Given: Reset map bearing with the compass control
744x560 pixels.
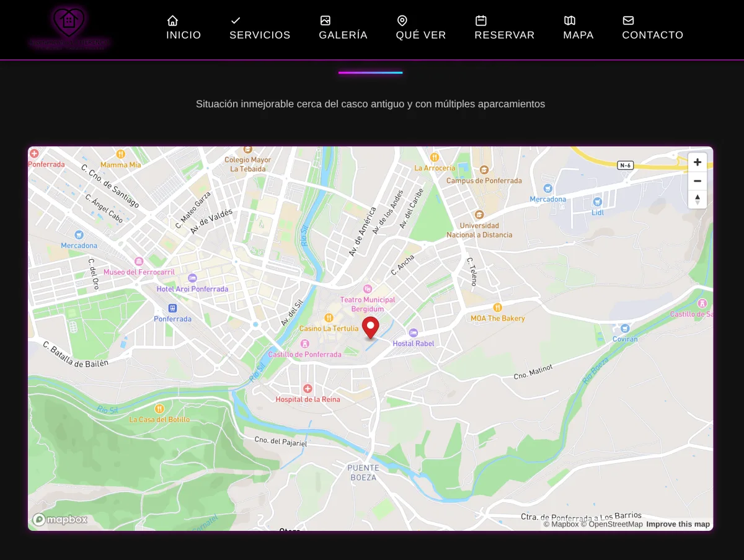Looking at the screenshot, I should [x=697, y=199].
